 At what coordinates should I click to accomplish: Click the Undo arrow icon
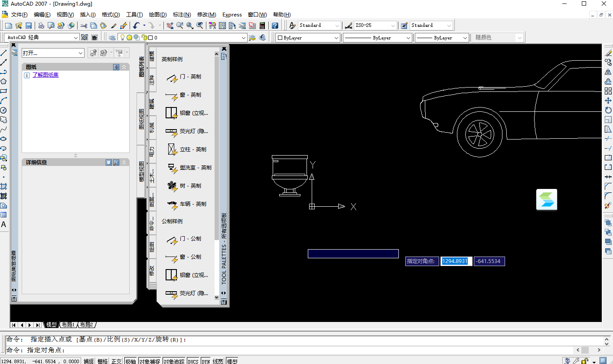tap(136, 26)
